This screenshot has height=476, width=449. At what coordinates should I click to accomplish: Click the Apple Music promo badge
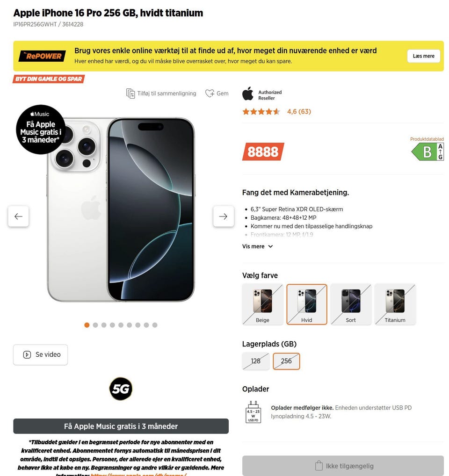tap(41, 130)
